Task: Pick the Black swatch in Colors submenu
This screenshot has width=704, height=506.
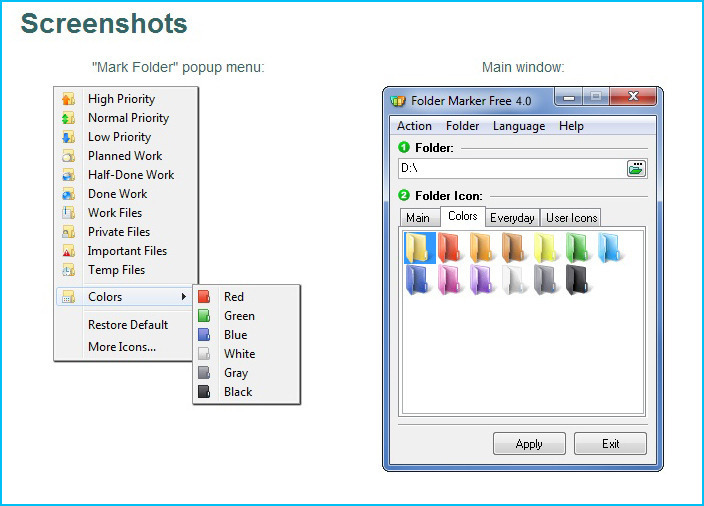Action: click(204, 392)
